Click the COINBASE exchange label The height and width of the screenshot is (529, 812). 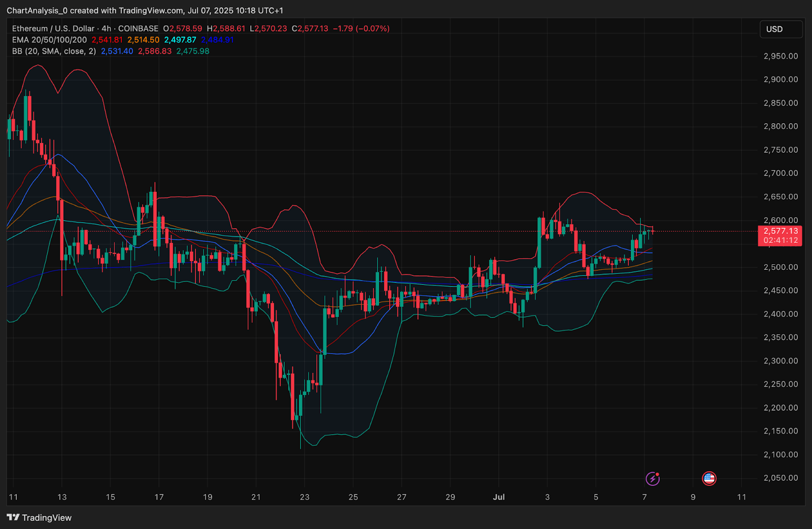click(x=139, y=28)
